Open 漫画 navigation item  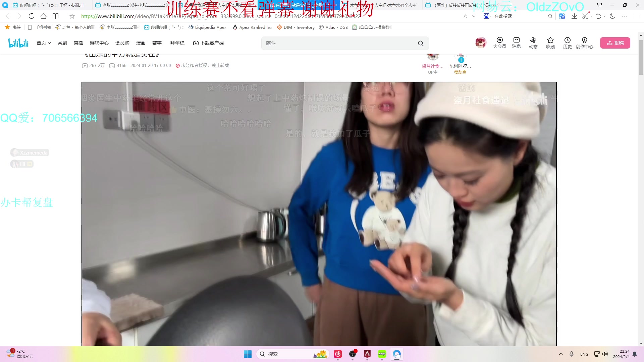[x=141, y=43]
